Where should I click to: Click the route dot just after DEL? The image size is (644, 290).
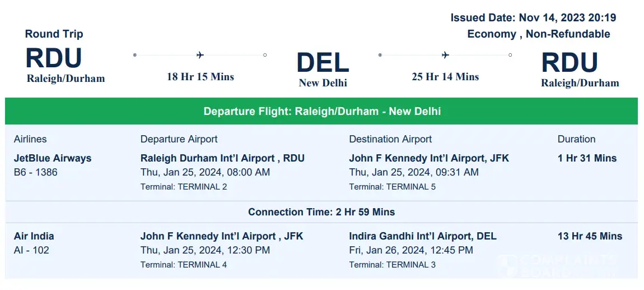click(380, 55)
